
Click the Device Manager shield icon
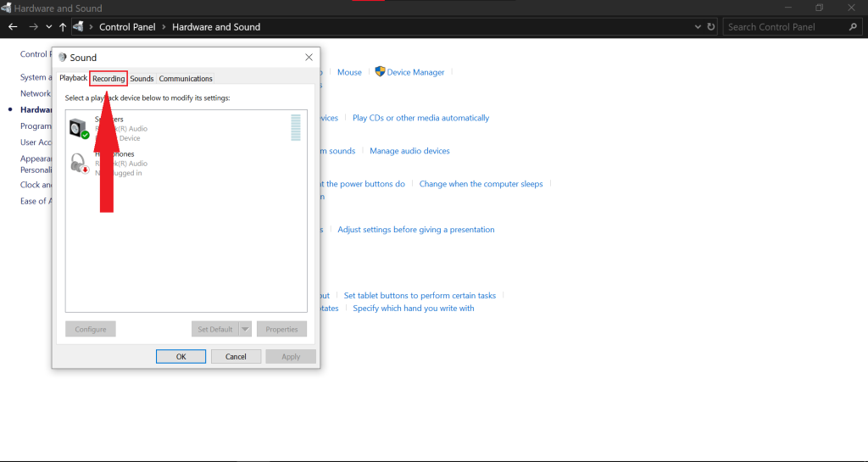[x=380, y=71]
